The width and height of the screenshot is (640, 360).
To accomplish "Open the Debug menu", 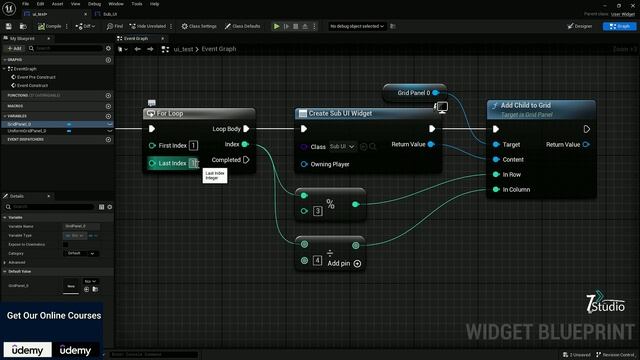I will tap(94, 4).
